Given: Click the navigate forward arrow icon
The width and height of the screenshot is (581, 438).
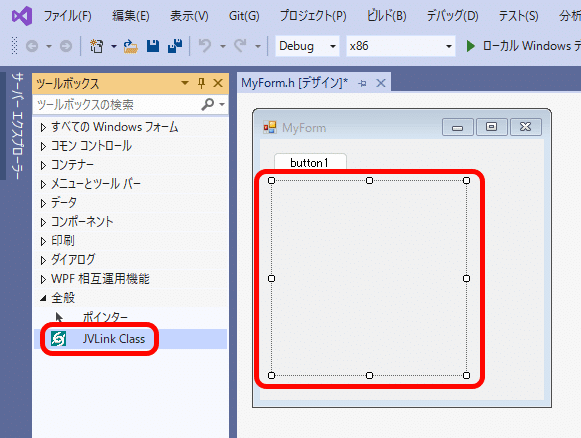Looking at the screenshot, I should click(66, 46).
